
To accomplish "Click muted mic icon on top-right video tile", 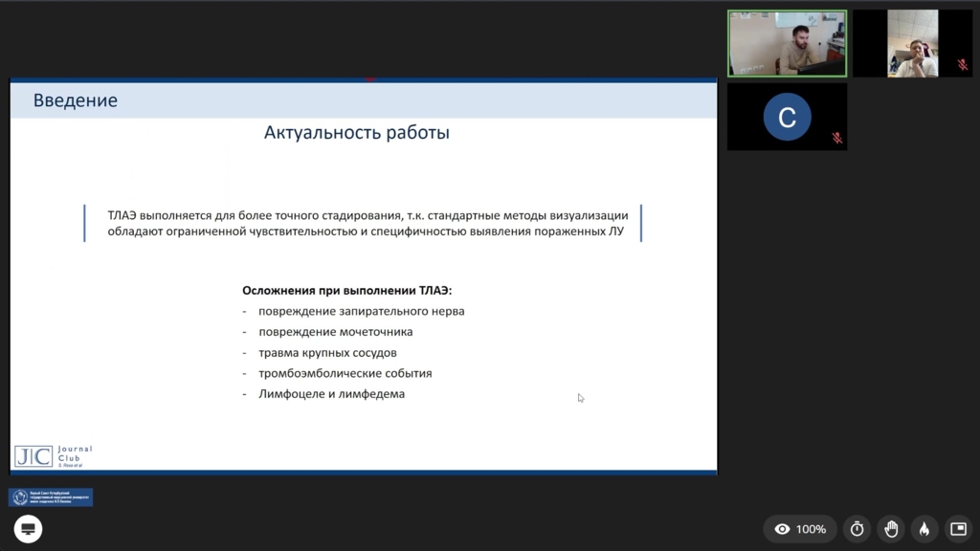I will click(962, 65).
